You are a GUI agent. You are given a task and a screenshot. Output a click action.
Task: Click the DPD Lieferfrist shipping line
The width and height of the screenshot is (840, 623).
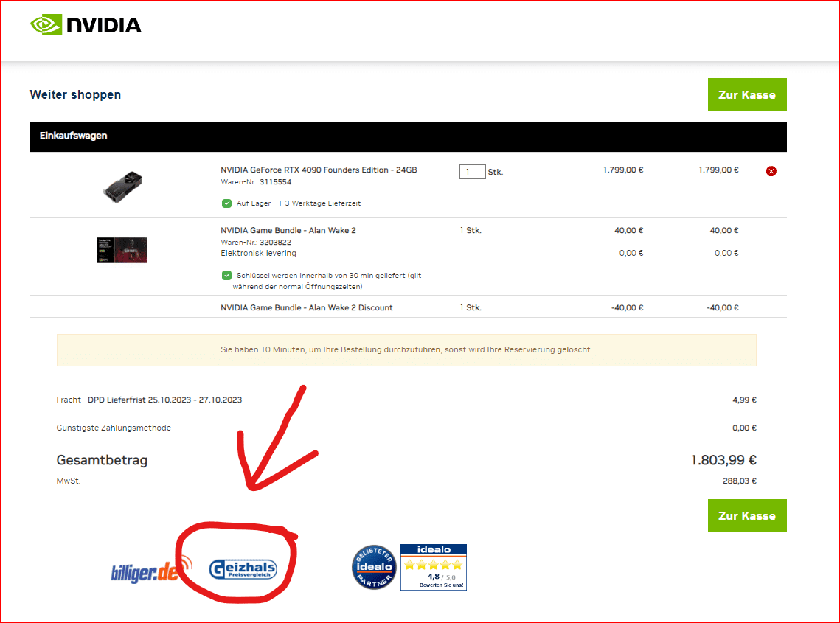pos(164,400)
